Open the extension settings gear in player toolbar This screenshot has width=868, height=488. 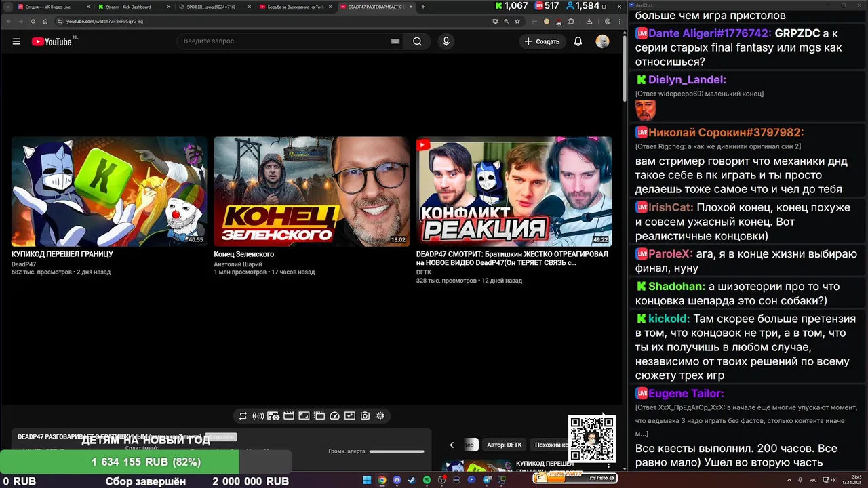coord(380,416)
